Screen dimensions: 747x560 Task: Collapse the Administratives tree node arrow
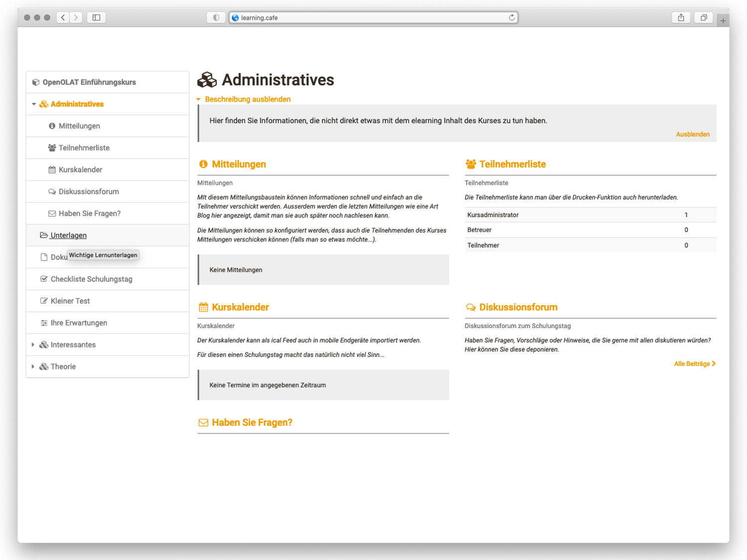(34, 105)
